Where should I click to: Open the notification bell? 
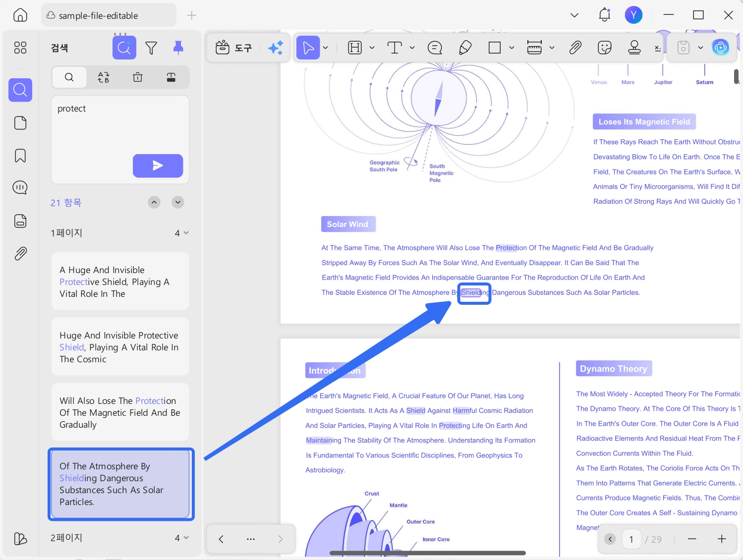(604, 15)
